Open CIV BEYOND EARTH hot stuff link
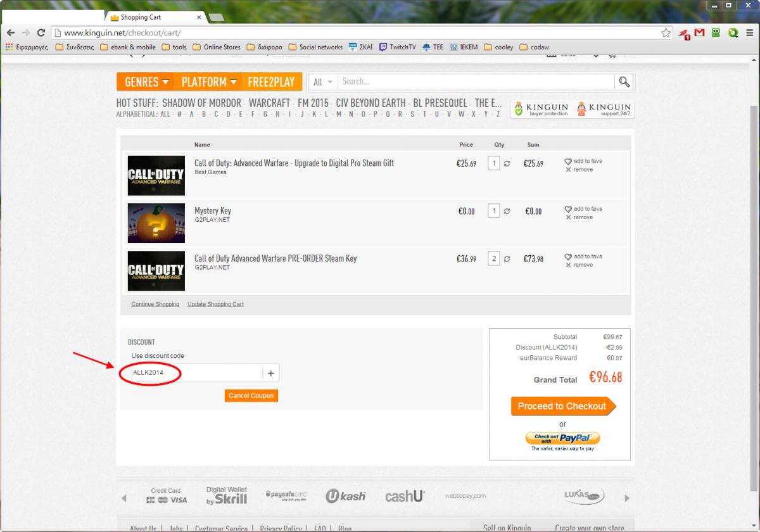Screen dimensions: 760x532 click(x=370, y=103)
